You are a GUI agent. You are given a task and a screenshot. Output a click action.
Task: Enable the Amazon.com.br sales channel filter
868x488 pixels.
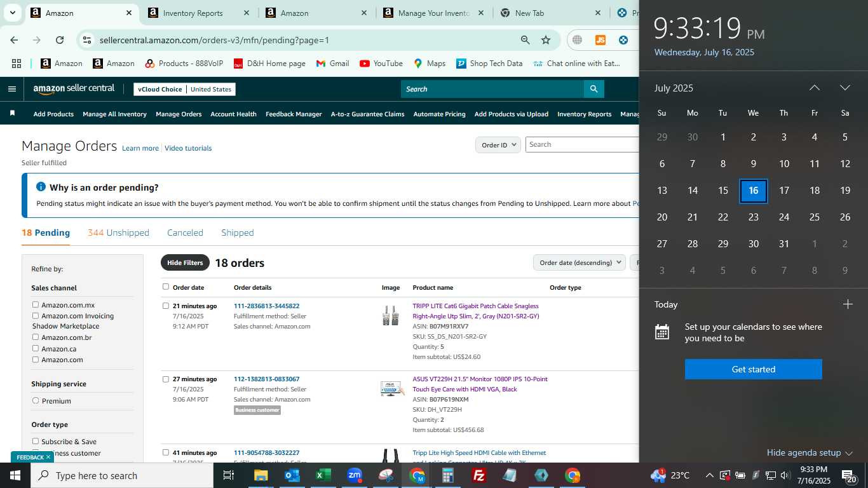(36, 337)
